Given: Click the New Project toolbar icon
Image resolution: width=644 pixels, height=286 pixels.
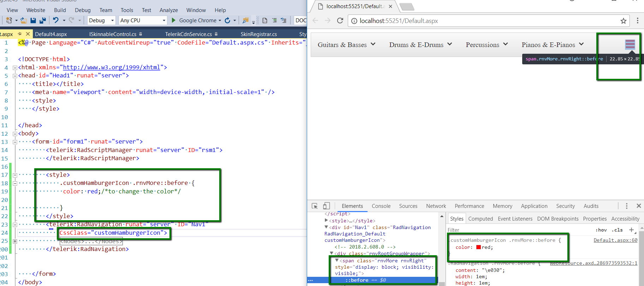Looking at the screenshot, I should tap(9, 21).
